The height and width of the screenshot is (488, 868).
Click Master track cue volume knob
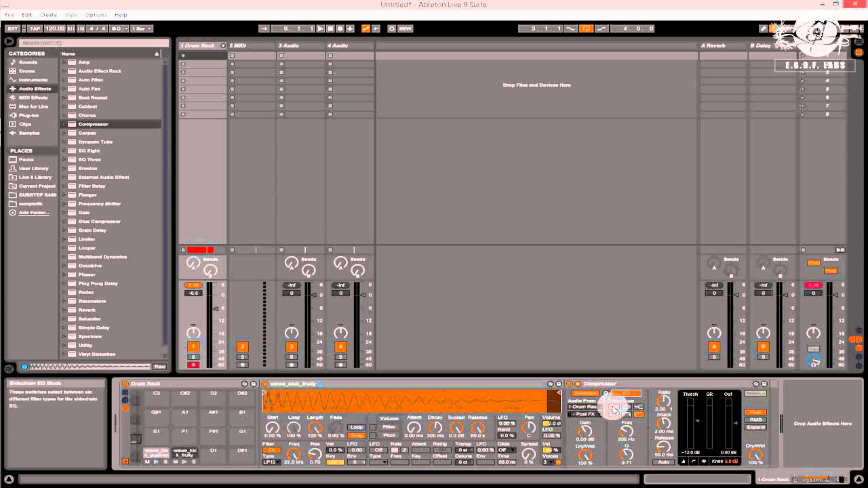pos(813,361)
